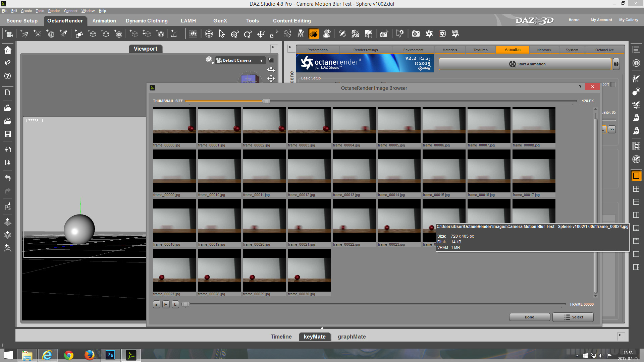Toggle the checkbox next to 'port' label
Image resolution: width=644 pixels, height=362 pixels.
613,84
